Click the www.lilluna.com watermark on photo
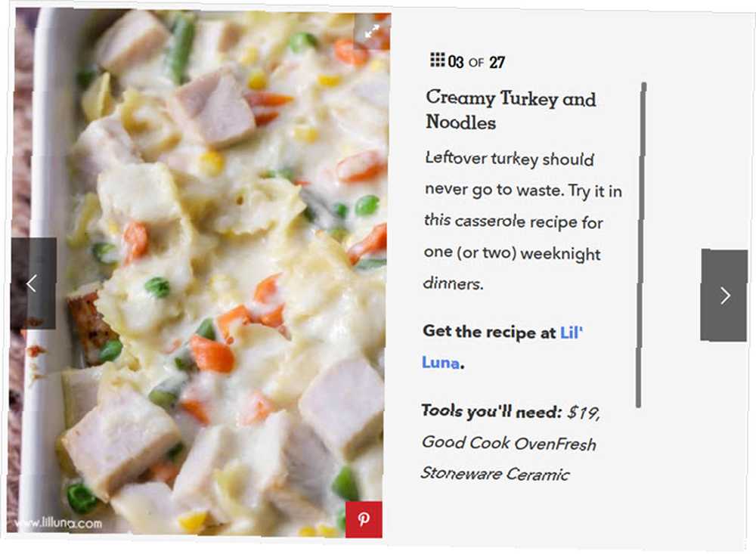Screen dimensions: 756x554 click(x=58, y=523)
